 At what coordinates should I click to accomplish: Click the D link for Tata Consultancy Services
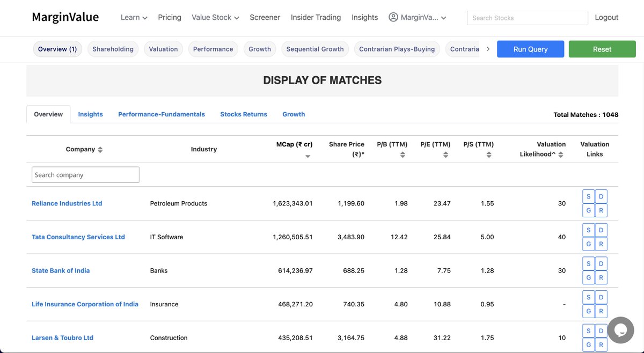click(x=601, y=230)
